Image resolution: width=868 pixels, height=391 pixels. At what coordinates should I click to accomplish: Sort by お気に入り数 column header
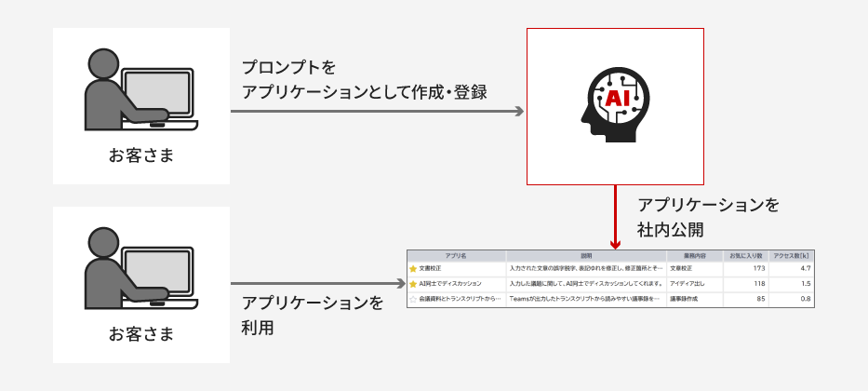point(745,255)
